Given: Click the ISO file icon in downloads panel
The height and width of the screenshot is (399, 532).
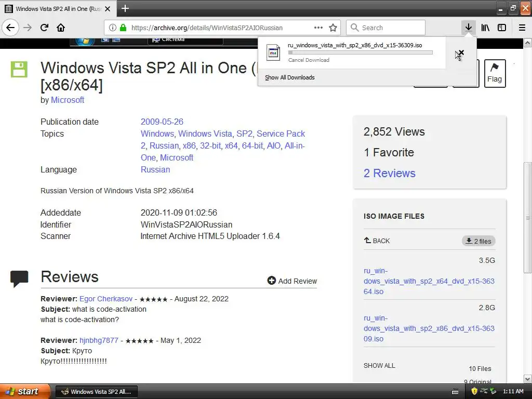Looking at the screenshot, I should point(273,52).
